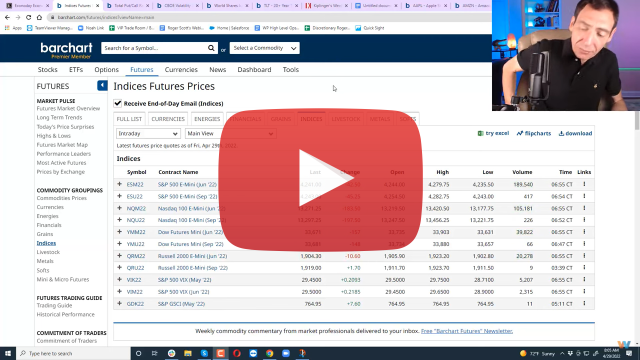Open notifications center in system tray
Viewport: 640px width, 360px height.
629,353
